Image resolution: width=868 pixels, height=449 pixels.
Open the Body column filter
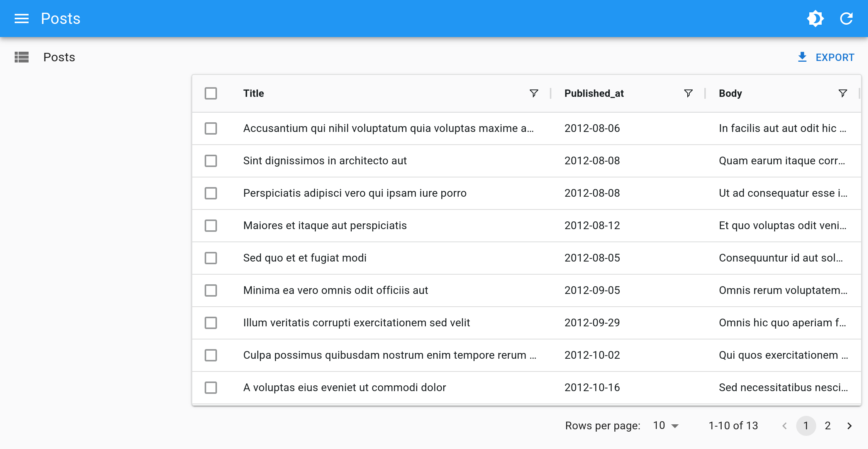[843, 93]
